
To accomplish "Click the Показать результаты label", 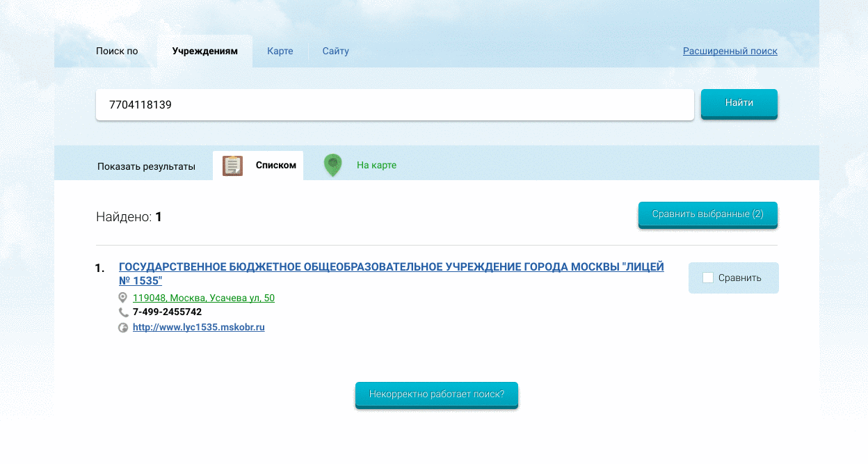I will (x=147, y=166).
